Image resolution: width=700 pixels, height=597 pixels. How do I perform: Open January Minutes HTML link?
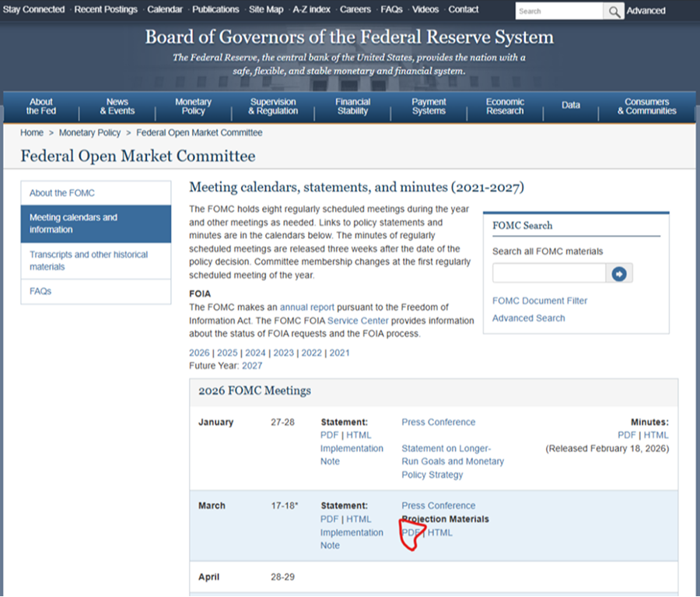click(x=656, y=435)
